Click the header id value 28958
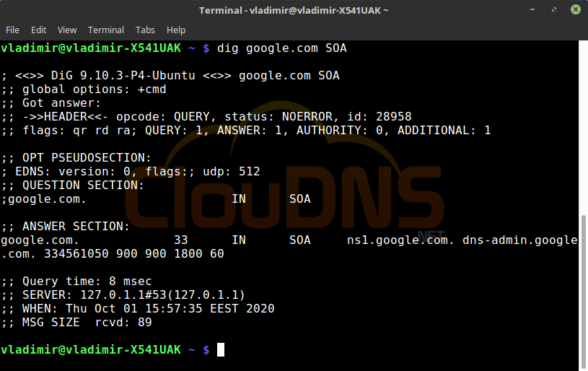This screenshot has width=588, height=371. (394, 117)
